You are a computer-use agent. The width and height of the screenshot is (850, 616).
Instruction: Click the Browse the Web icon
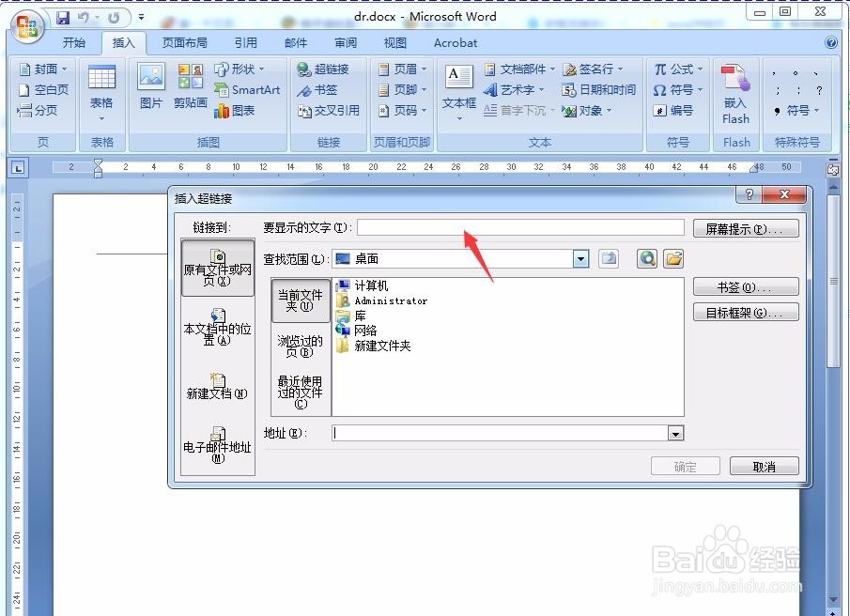647,258
